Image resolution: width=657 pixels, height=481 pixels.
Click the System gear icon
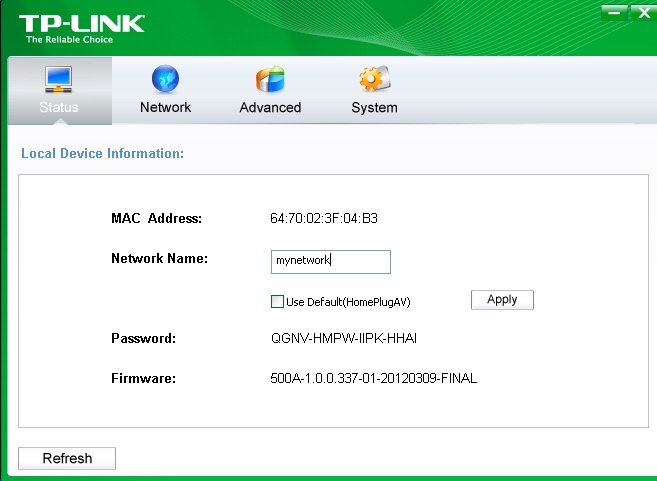click(374, 79)
